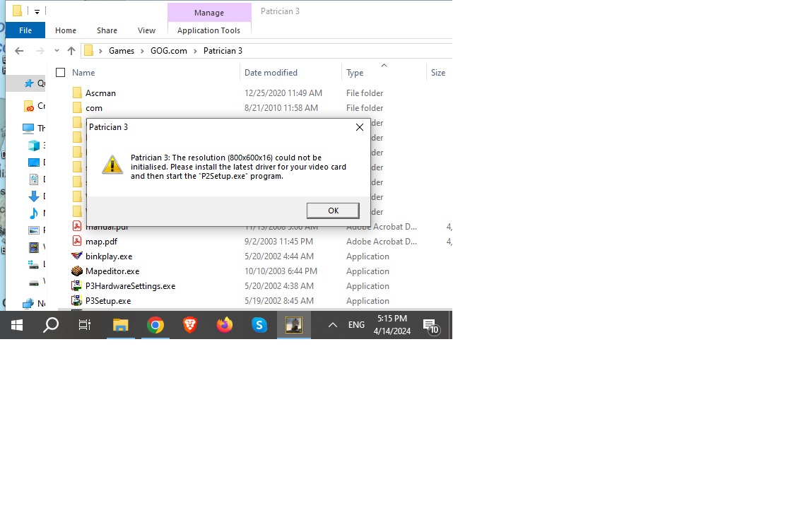Click the GOG.com breadcrumb segment
This screenshot has height=532, width=800.
coord(169,51)
